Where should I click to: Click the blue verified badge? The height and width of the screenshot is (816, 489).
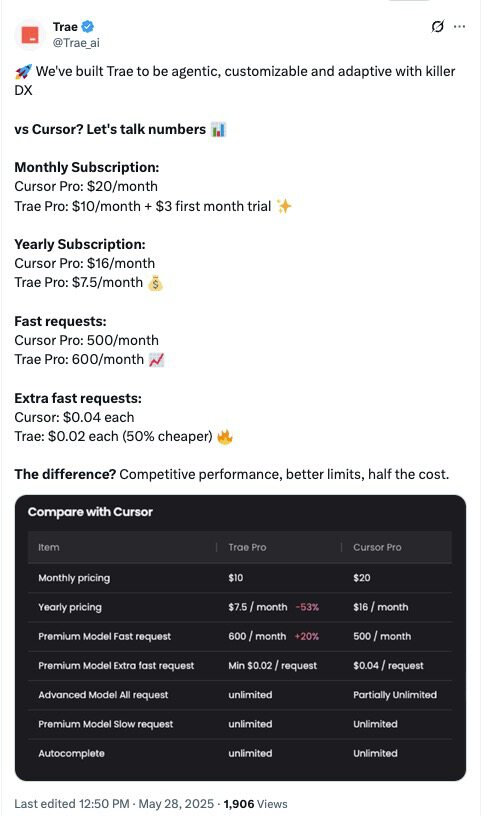(x=88, y=27)
